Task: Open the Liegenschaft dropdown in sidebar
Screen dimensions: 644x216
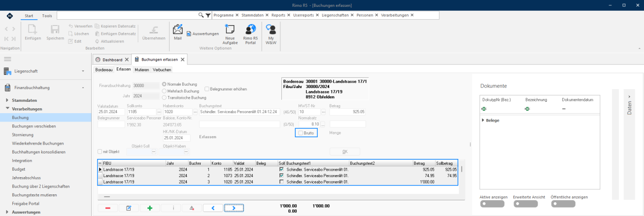Action: click(83, 71)
